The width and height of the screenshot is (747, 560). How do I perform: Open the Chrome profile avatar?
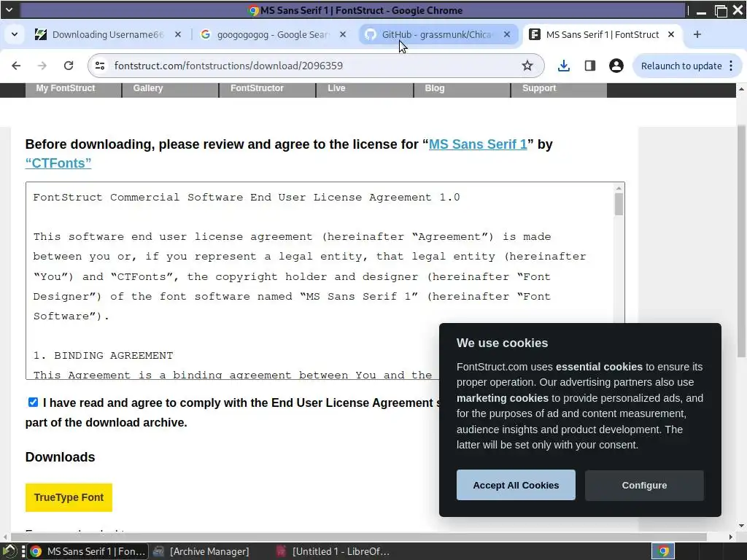click(x=616, y=66)
